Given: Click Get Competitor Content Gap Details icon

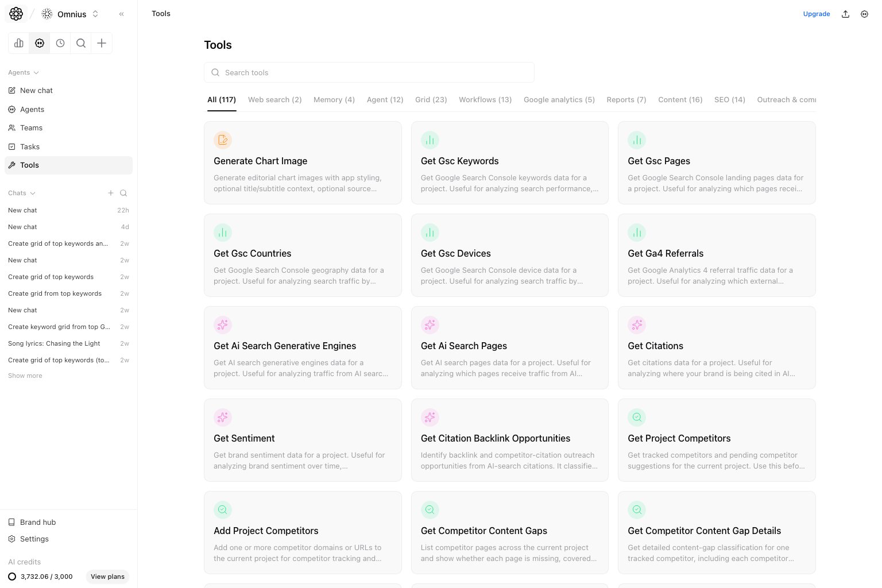Looking at the screenshot, I should 637,510.
